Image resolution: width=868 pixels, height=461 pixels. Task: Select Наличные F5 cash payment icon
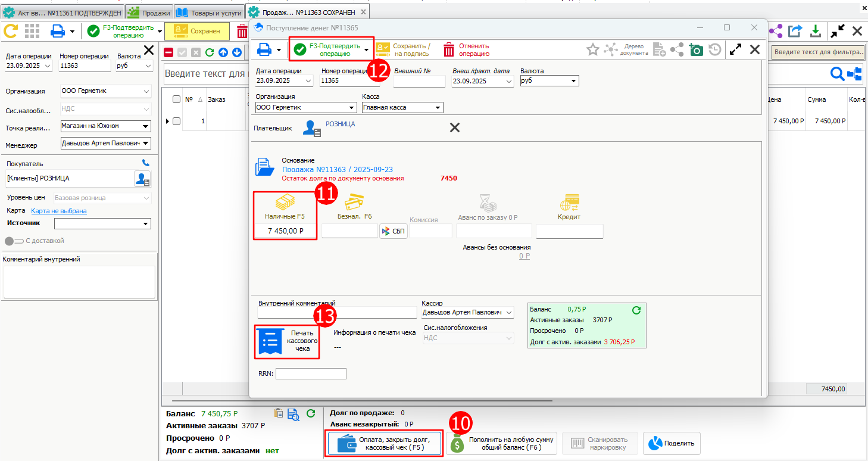pyautogui.click(x=285, y=203)
